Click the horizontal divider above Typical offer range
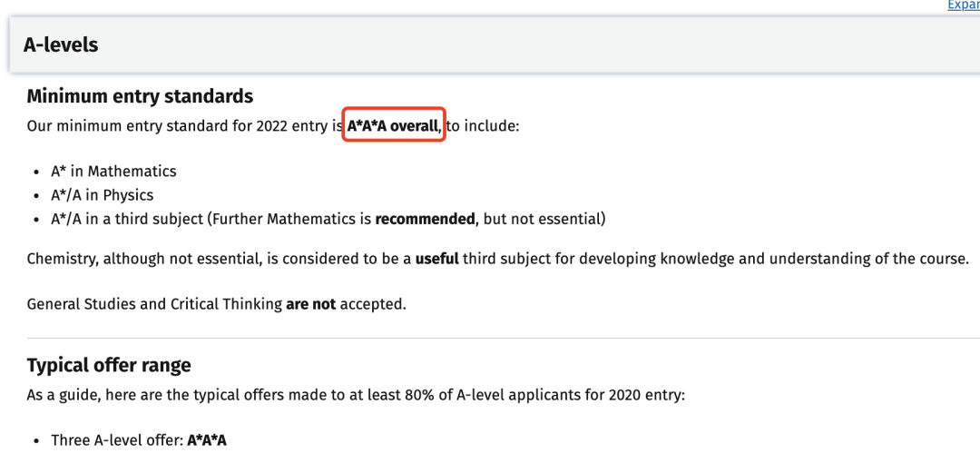The image size is (980, 463). [503, 338]
